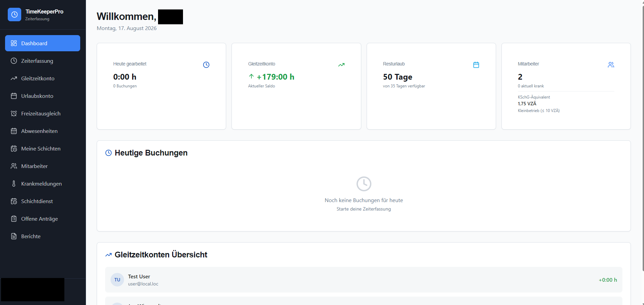
Task: Click the '50 Tage' vacation value
Action: (398, 77)
